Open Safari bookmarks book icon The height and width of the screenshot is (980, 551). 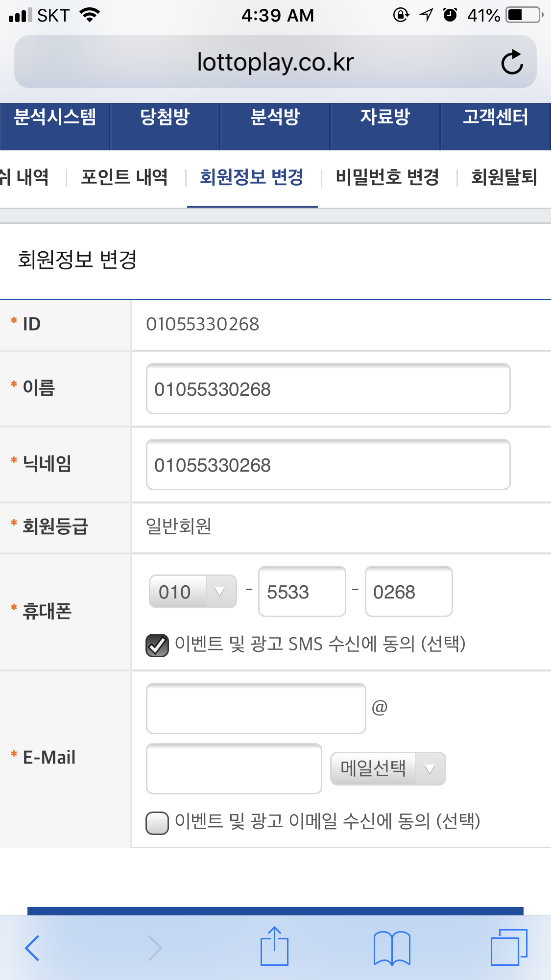click(x=391, y=948)
